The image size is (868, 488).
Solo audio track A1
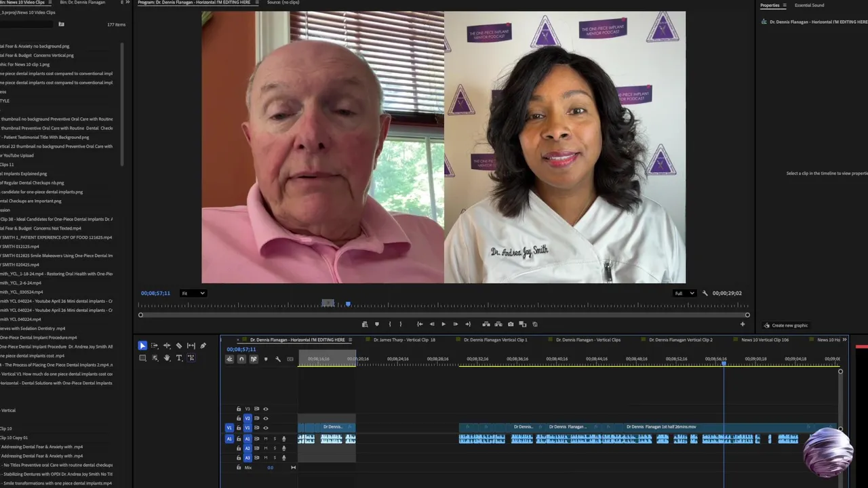point(275,439)
